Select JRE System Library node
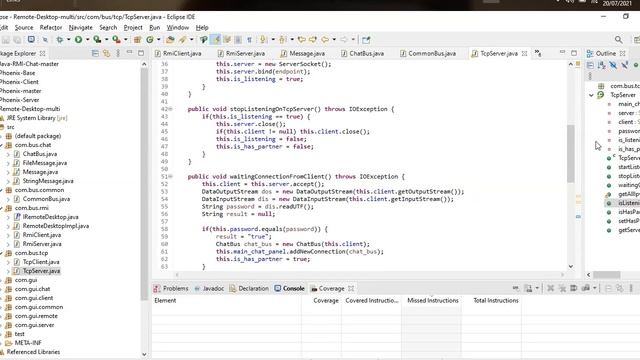640x360 pixels. (x=36, y=118)
